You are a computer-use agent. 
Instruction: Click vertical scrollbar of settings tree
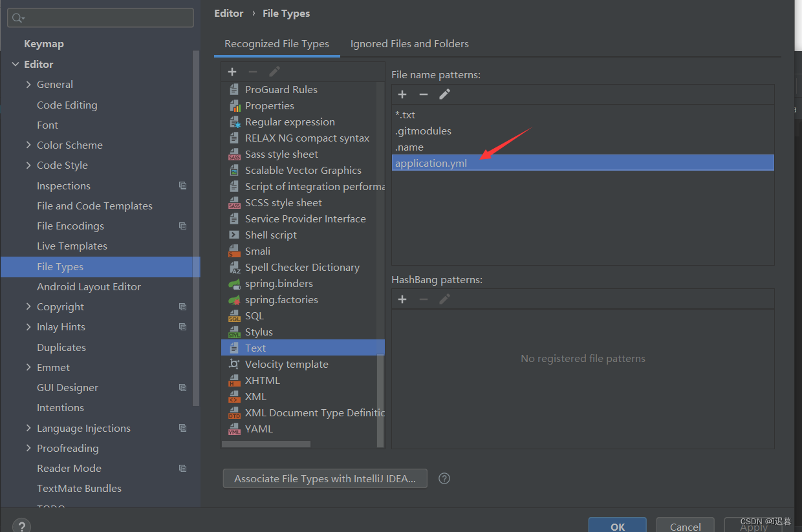[196, 228]
